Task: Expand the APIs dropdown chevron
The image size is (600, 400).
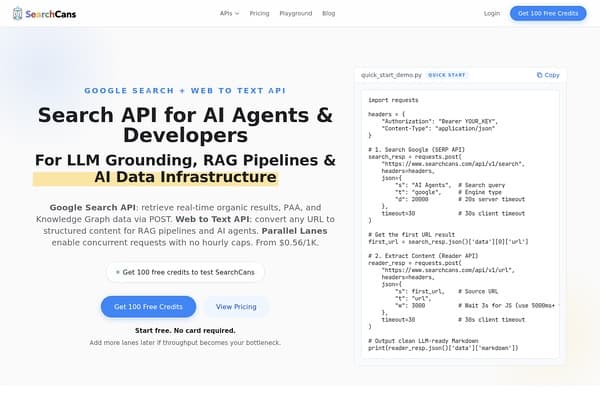Action: click(237, 13)
